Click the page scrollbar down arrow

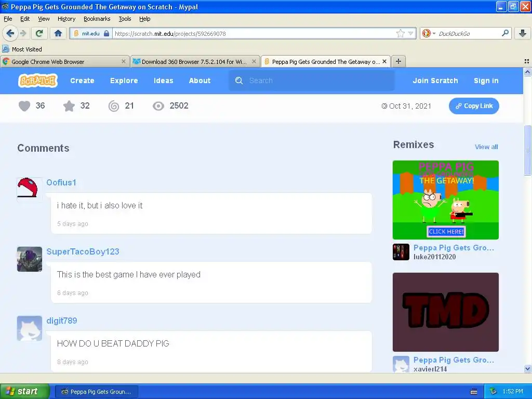[x=527, y=368]
